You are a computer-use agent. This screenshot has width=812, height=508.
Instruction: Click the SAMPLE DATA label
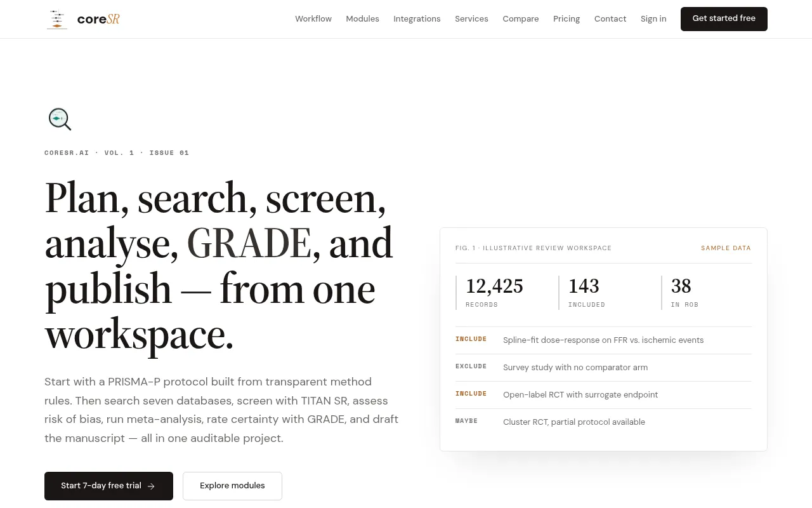pyautogui.click(x=726, y=248)
